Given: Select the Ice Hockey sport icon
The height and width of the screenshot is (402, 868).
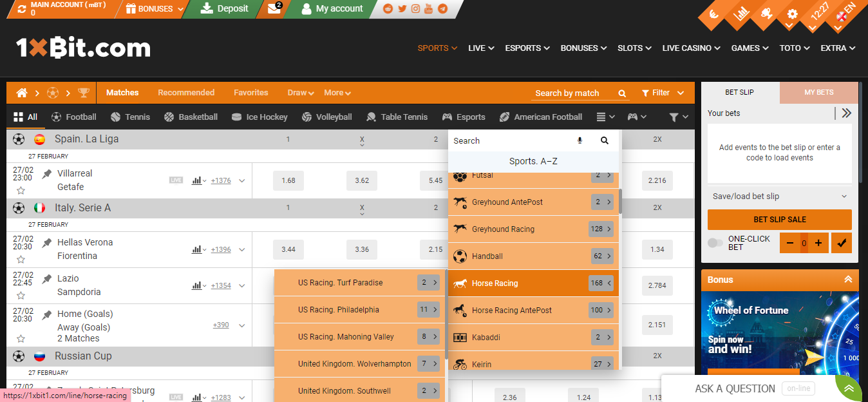Looking at the screenshot, I should pyautogui.click(x=238, y=117).
